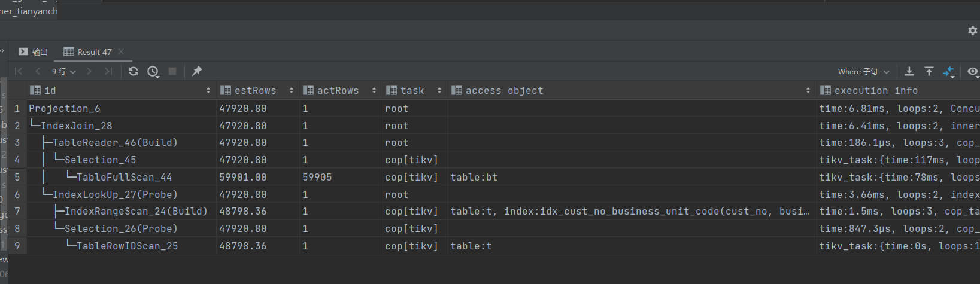Open the blue compare data arrows icon

pos(948,71)
